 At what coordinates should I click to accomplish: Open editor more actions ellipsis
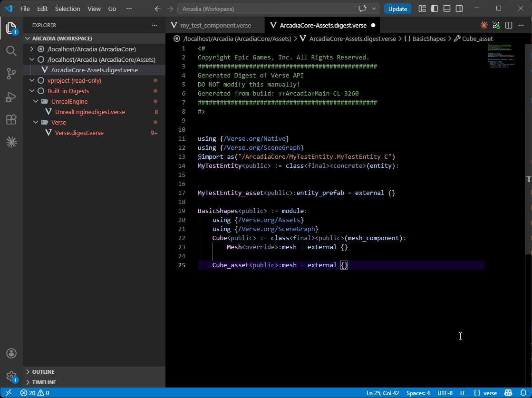pos(521,25)
